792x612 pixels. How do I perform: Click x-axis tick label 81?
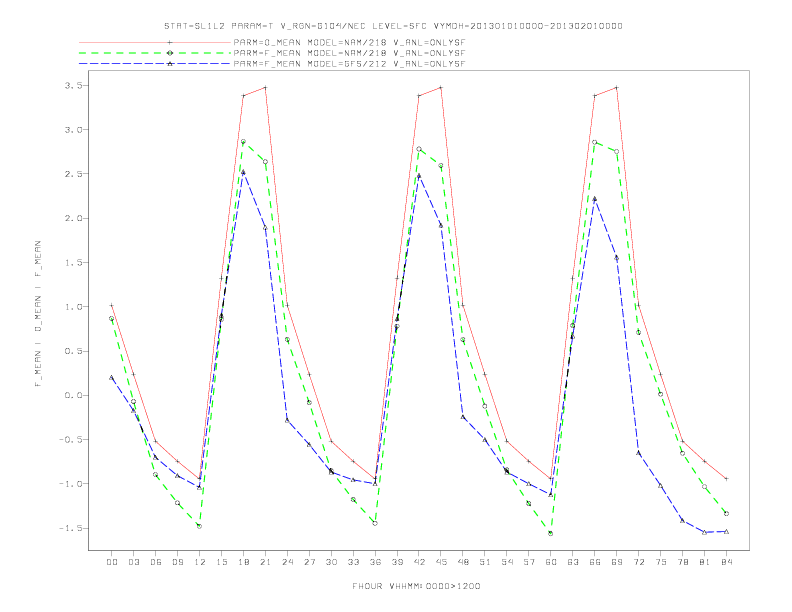(x=705, y=562)
